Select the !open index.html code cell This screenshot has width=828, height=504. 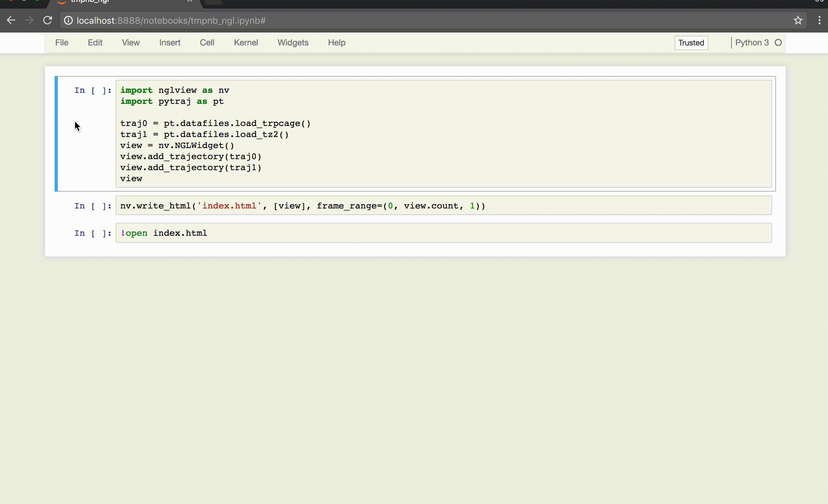pos(336,233)
